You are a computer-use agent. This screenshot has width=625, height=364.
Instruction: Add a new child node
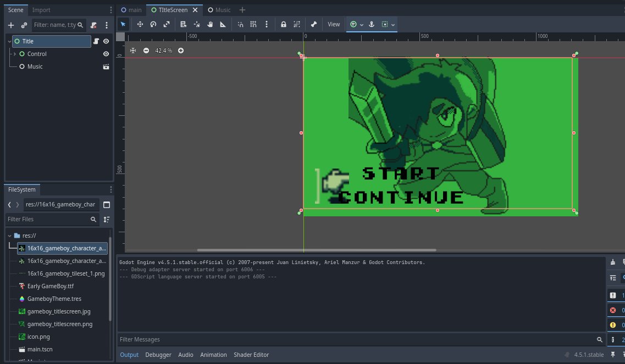11,25
